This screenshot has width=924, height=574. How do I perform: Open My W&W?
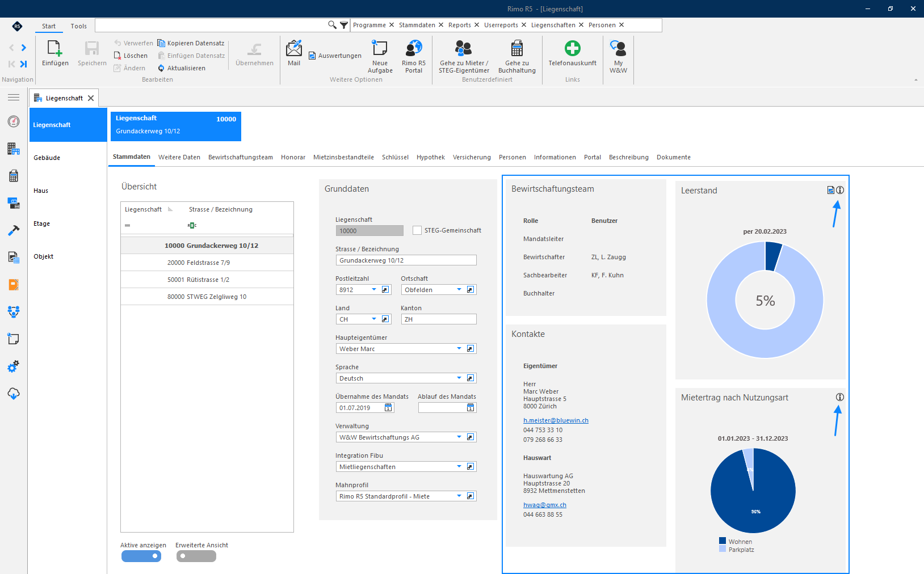tap(618, 57)
